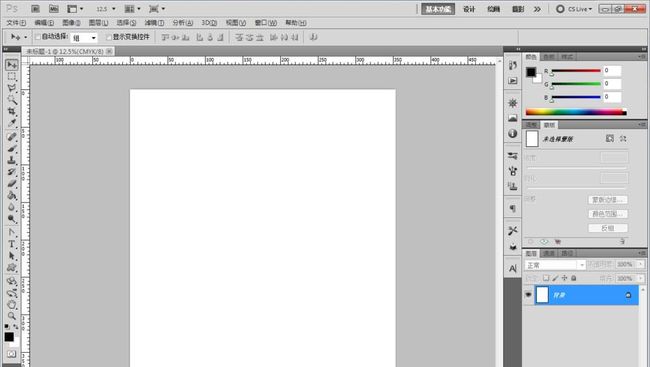Click the 颜色范围... button
The height and width of the screenshot is (367, 650).
tap(608, 214)
